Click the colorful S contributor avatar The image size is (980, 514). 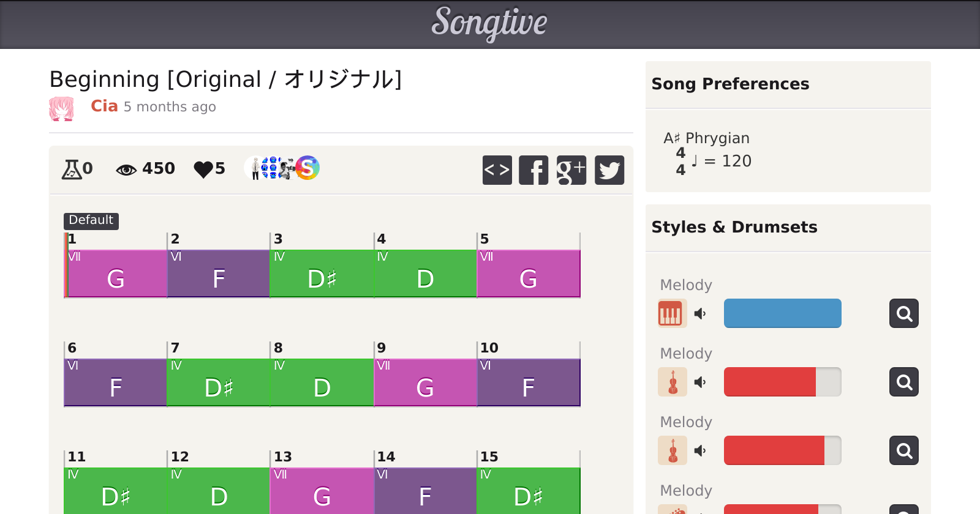click(307, 168)
